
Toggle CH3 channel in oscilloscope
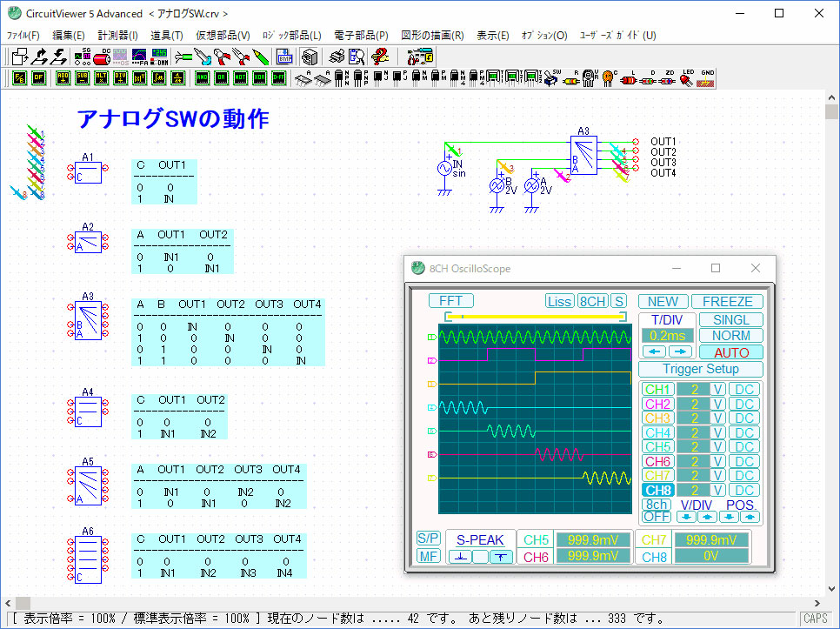(658, 418)
